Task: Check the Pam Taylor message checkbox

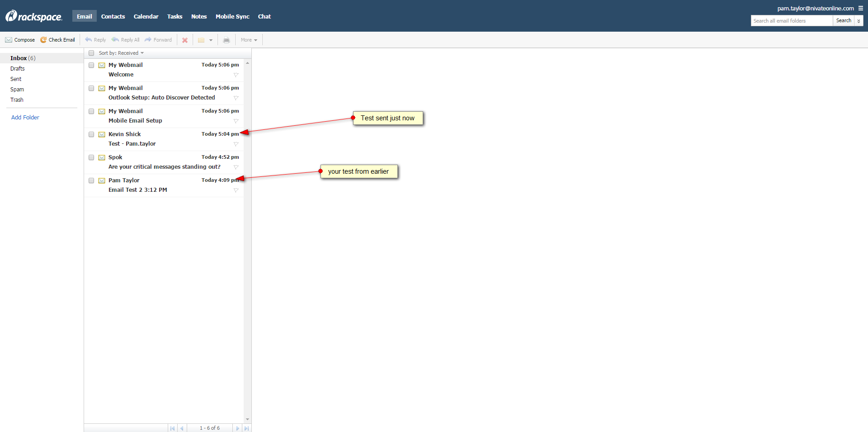Action: (91, 180)
